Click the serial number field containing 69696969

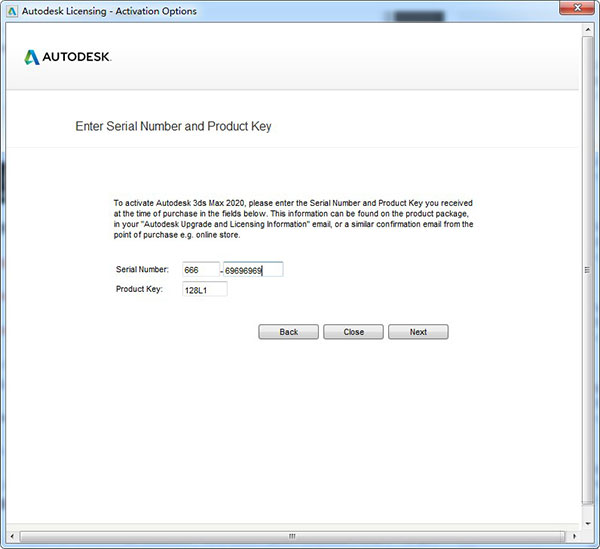pyautogui.click(x=253, y=269)
